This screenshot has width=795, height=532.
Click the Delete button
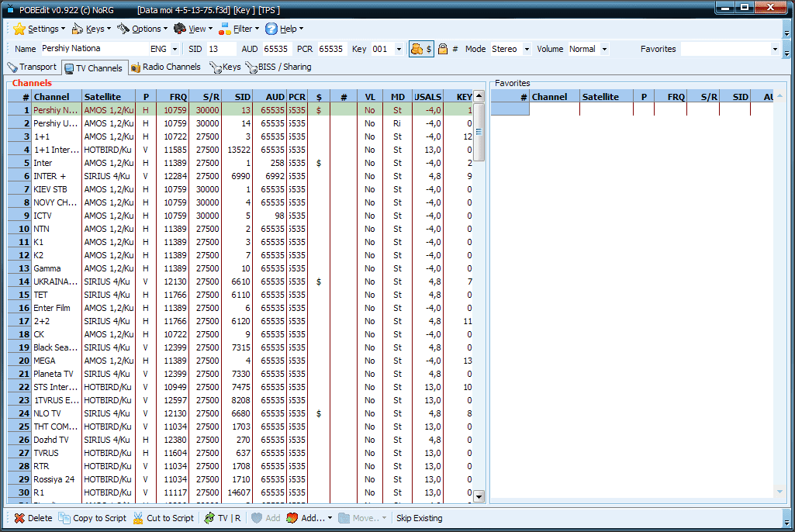point(33,518)
